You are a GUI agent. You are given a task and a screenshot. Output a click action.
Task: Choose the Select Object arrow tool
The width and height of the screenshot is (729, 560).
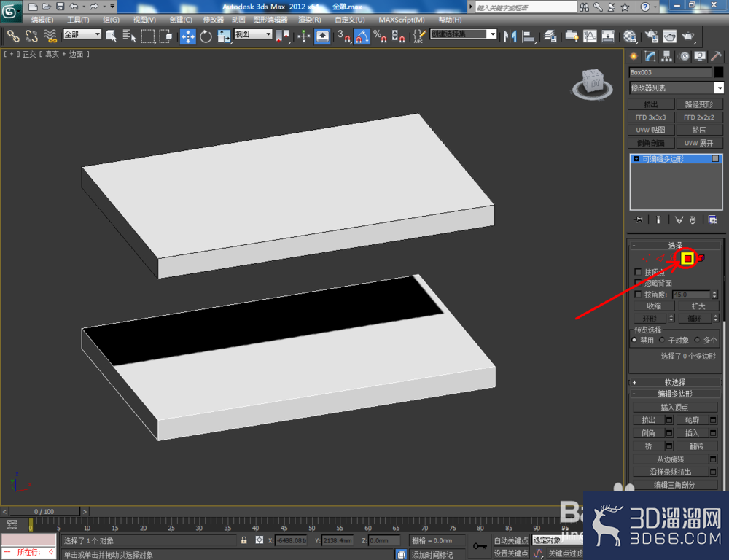click(x=111, y=36)
